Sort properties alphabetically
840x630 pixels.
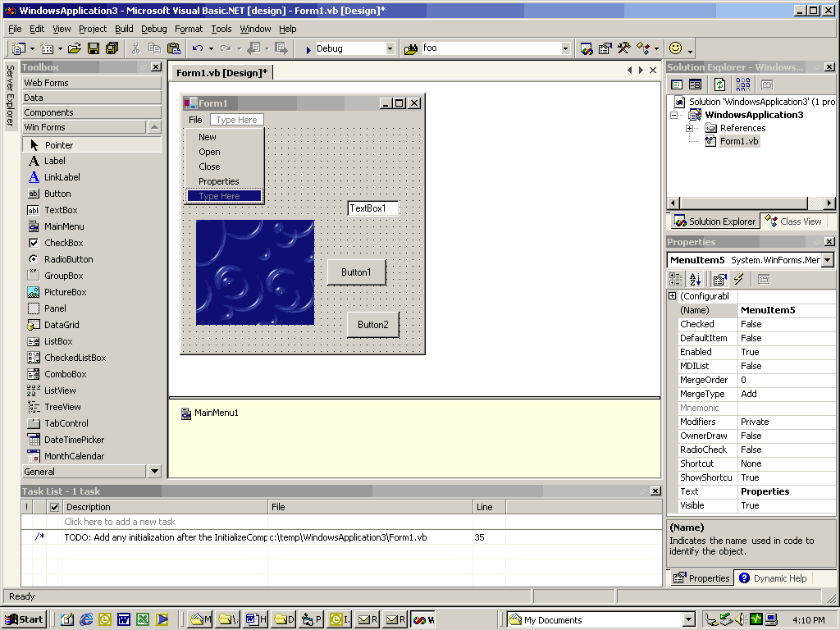pyautogui.click(x=694, y=279)
